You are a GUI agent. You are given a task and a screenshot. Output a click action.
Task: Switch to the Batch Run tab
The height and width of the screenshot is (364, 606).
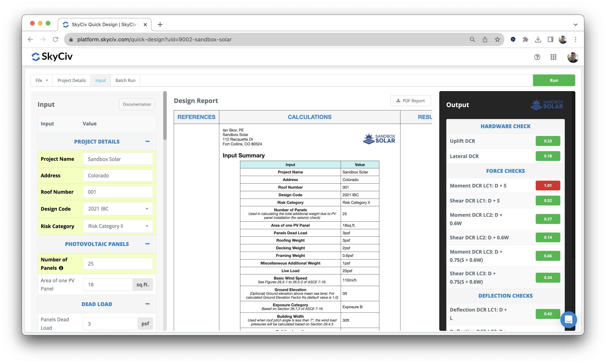click(x=125, y=80)
